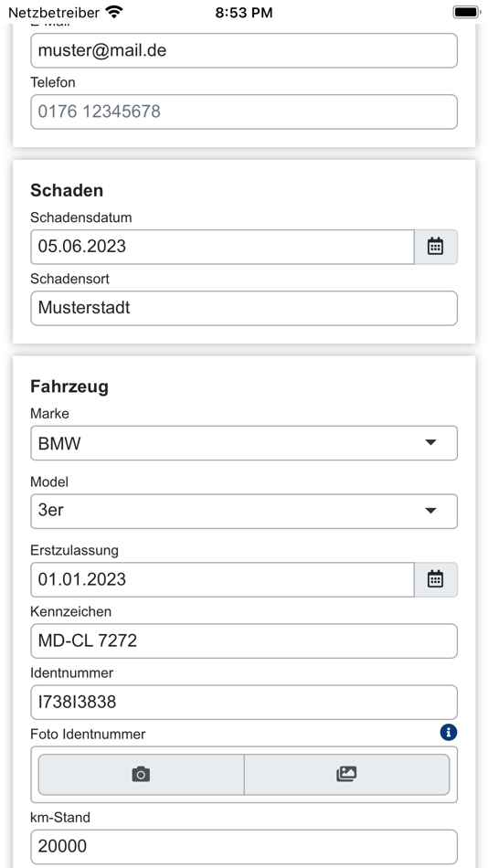Screen dimensions: 488x868
Task: Select the Erstzulassung date field
Action: [223, 579]
